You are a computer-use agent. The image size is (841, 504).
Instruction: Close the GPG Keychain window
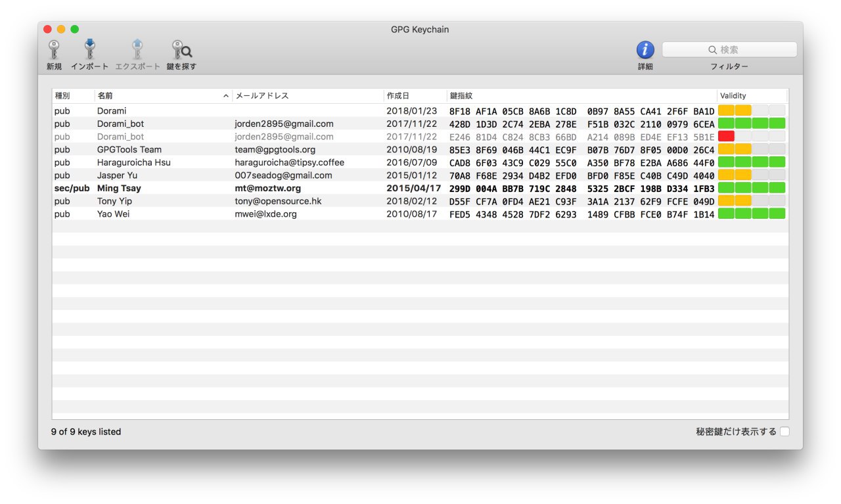(47, 29)
